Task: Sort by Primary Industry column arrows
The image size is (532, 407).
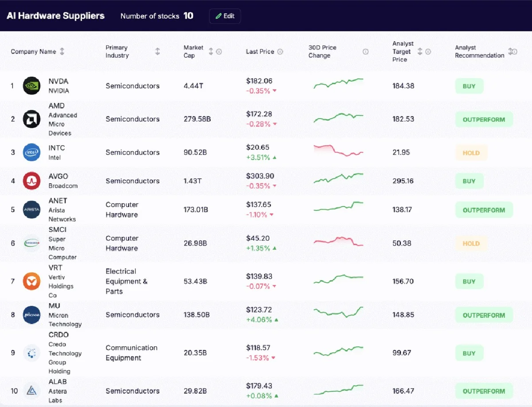Action: pyautogui.click(x=157, y=51)
